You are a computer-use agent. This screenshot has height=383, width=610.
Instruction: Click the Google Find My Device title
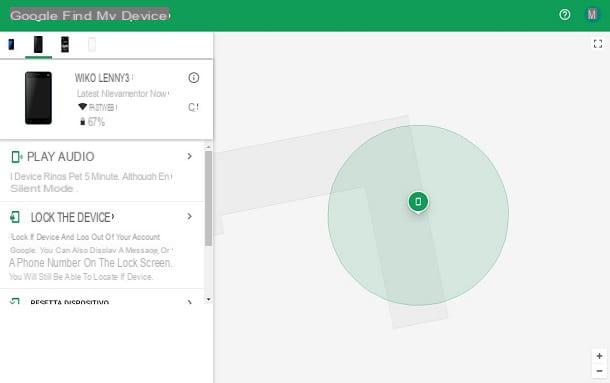(90, 16)
